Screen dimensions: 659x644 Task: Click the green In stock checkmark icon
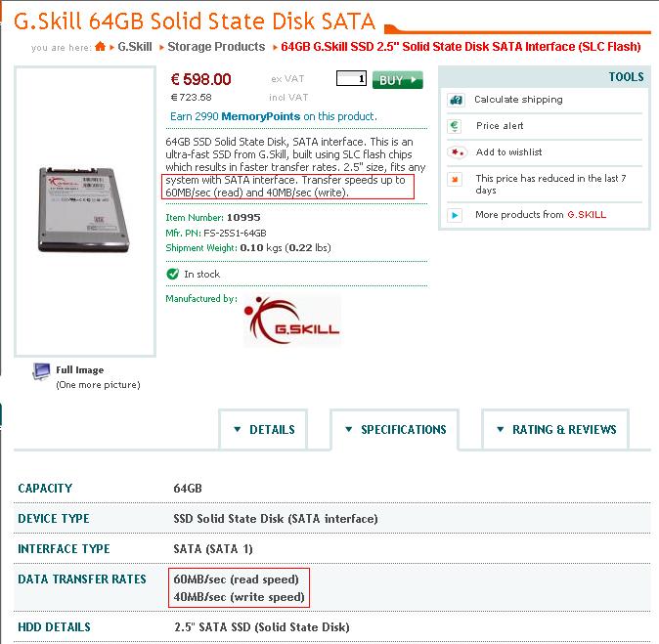coord(172,274)
